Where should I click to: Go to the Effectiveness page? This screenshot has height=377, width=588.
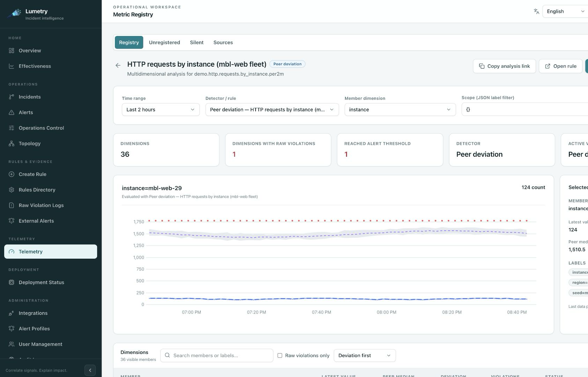pyautogui.click(x=51, y=66)
